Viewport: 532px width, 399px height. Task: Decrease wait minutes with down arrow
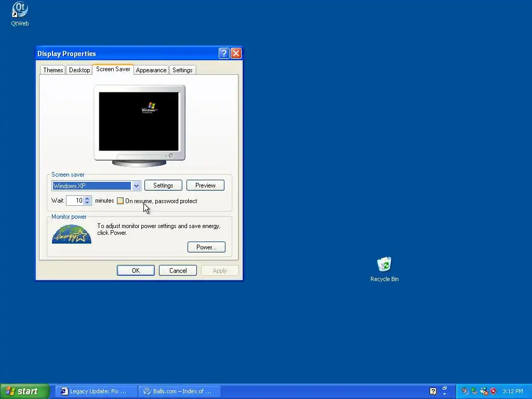pyautogui.click(x=87, y=203)
